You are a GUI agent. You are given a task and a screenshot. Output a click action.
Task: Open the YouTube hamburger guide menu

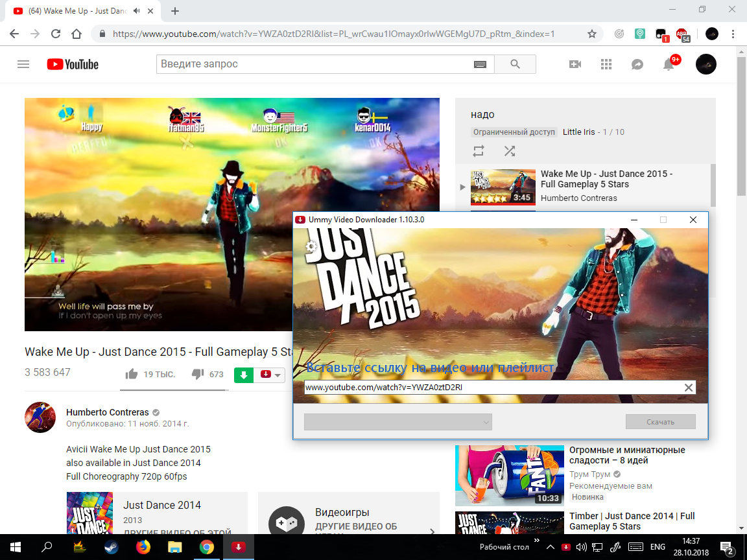click(23, 64)
